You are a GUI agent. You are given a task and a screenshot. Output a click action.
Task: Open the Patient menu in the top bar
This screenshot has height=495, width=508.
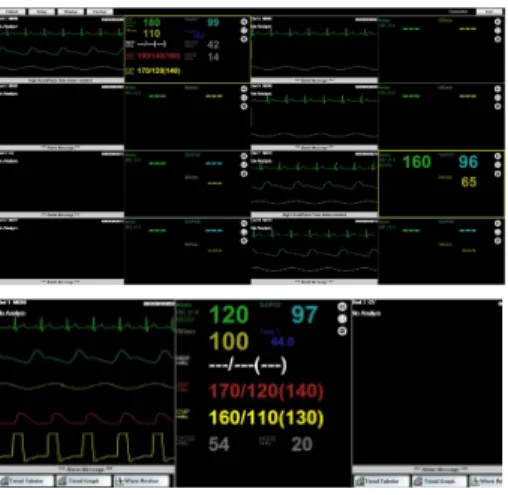pos(12,12)
